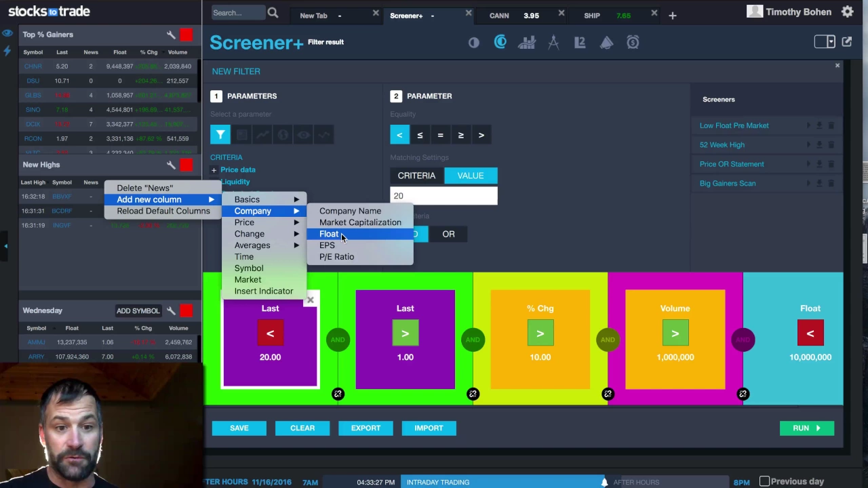This screenshot has height=488, width=868.
Task: Click the EXPORT button
Action: click(366, 428)
